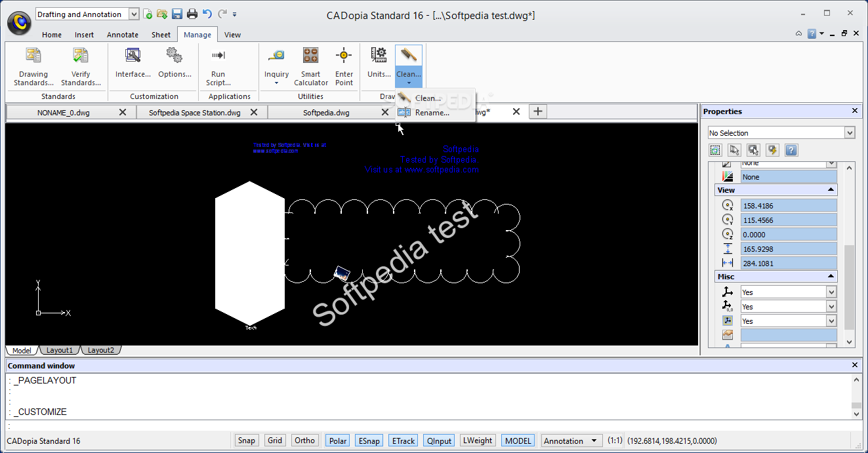This screenshot has height=453, width=868.
Task: Switch to the View ribbon tab
Action: pyautogui.click(x=232, y=35)
